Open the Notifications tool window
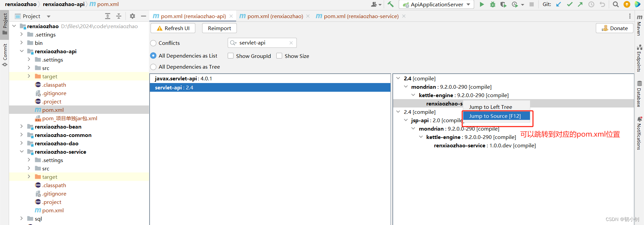The image size is (644, 225). [x=639, y=133]
